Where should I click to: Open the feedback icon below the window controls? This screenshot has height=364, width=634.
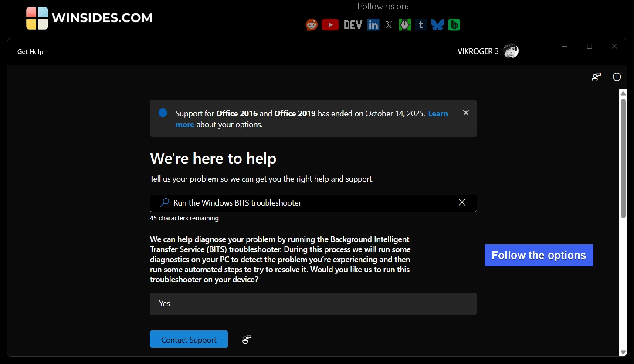[x=597, y=77]
